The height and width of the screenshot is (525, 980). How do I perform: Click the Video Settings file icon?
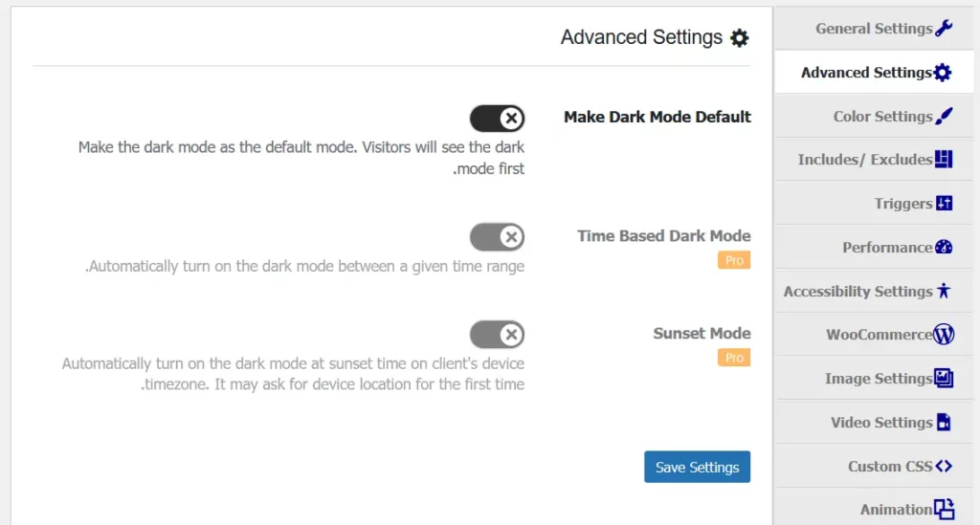click(944, 423)
